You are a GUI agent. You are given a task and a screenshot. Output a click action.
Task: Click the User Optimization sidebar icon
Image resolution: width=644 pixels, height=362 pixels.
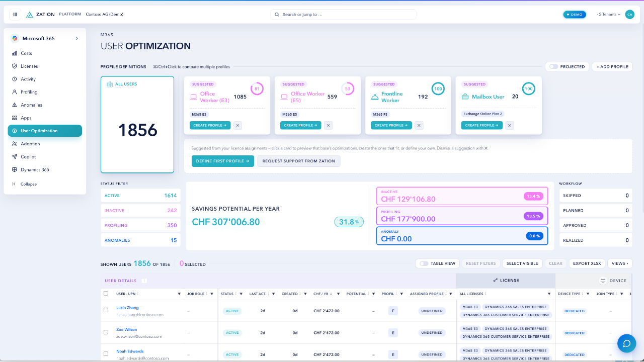coord(15,131)
